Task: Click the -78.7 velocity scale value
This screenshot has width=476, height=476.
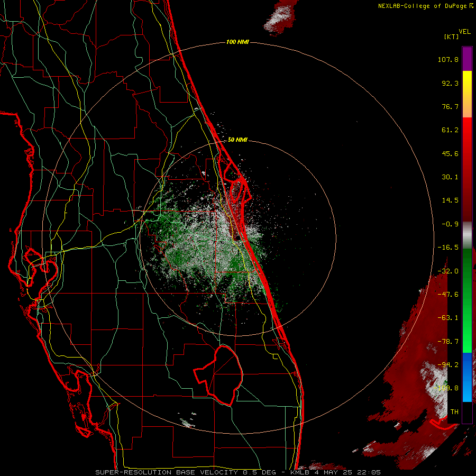Action: (448, 342)
